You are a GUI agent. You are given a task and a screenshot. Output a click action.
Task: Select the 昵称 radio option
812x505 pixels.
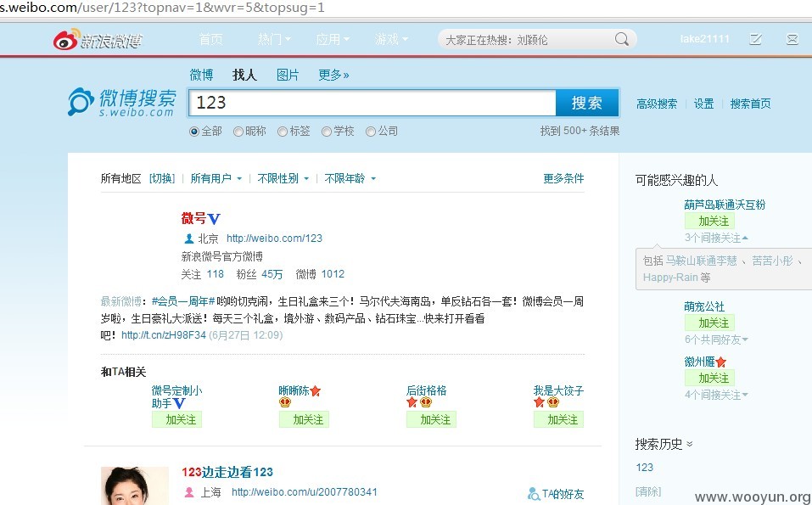point(238,132)
